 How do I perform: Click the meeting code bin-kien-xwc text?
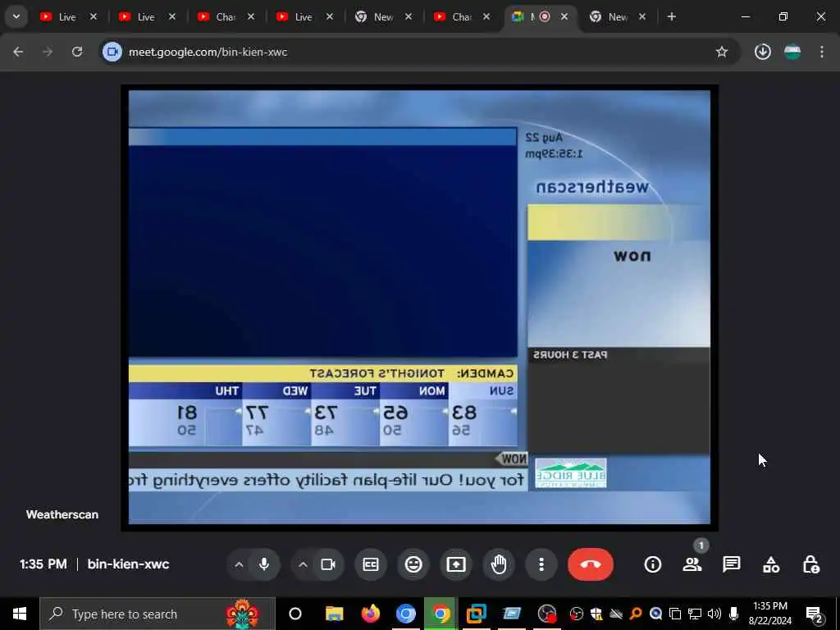[128, 564]
